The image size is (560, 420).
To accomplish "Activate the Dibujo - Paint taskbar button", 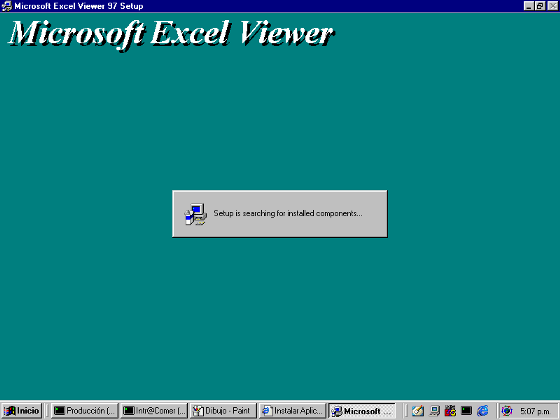I will pos(223,411).
